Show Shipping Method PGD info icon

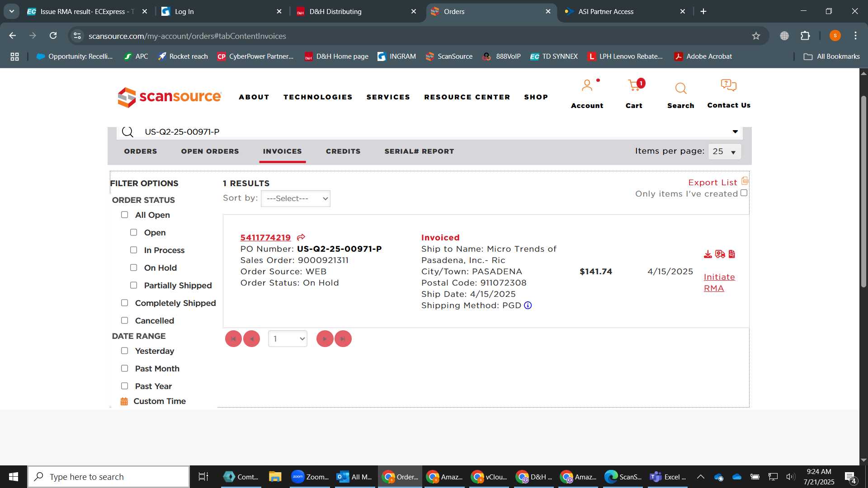[528, 305]
